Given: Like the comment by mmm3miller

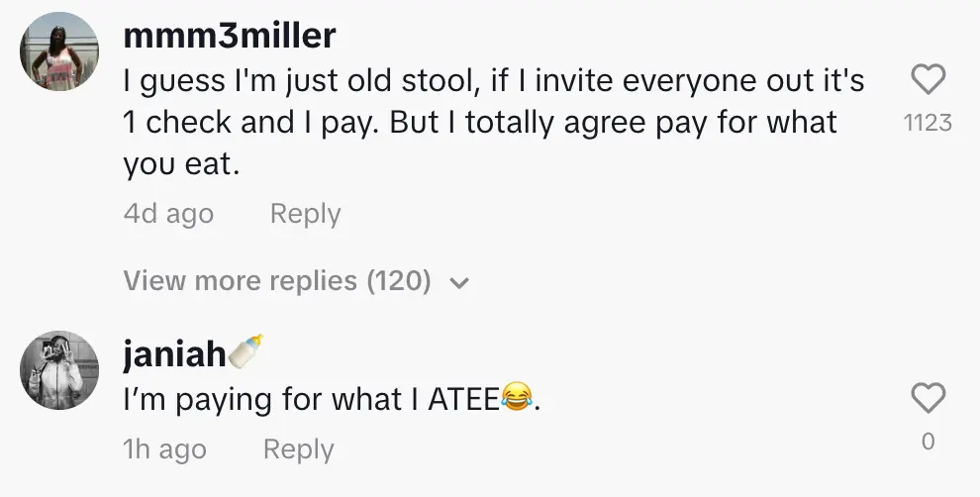Looking at the screenshot, I should [928, 80].
